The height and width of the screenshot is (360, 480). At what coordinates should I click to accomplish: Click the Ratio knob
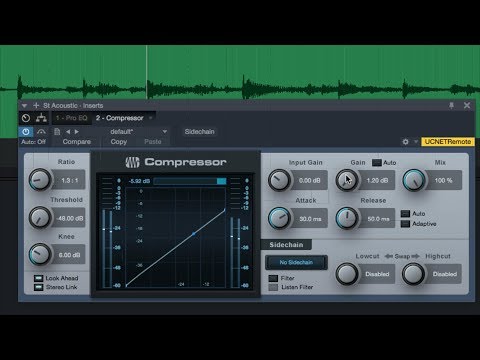point(40,180)
